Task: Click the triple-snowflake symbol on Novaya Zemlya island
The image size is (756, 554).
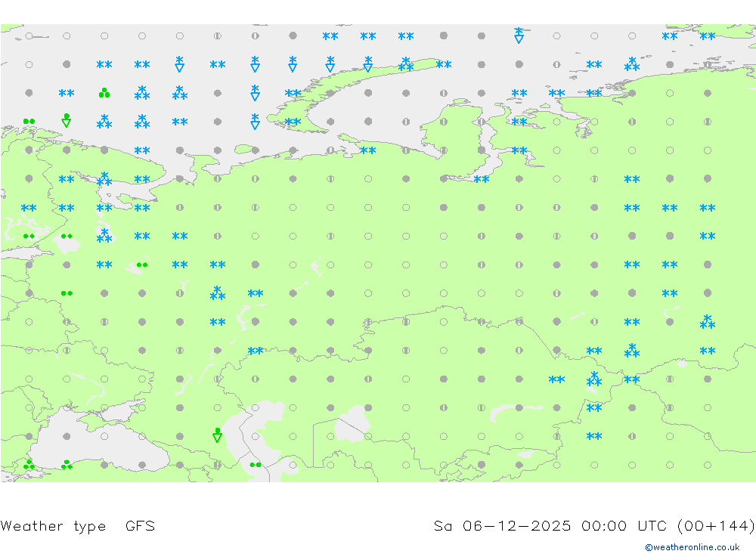Action: tap(406, 64)
